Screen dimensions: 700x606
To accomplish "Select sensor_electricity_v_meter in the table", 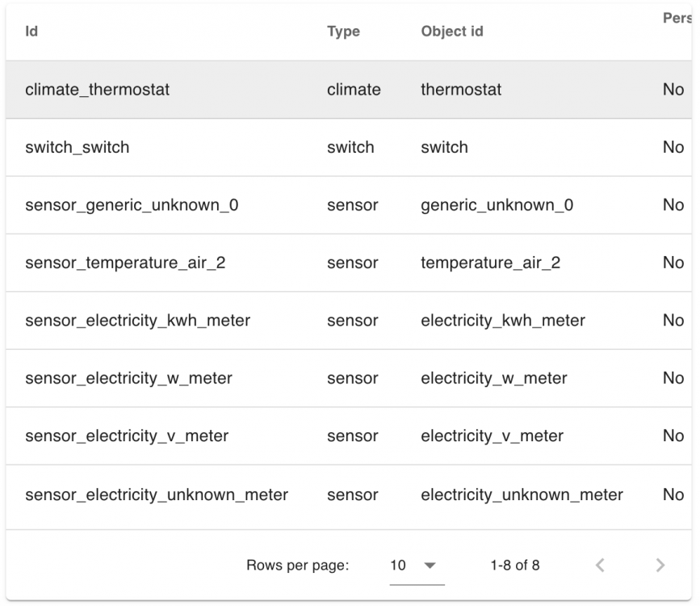I will (127, 436).
